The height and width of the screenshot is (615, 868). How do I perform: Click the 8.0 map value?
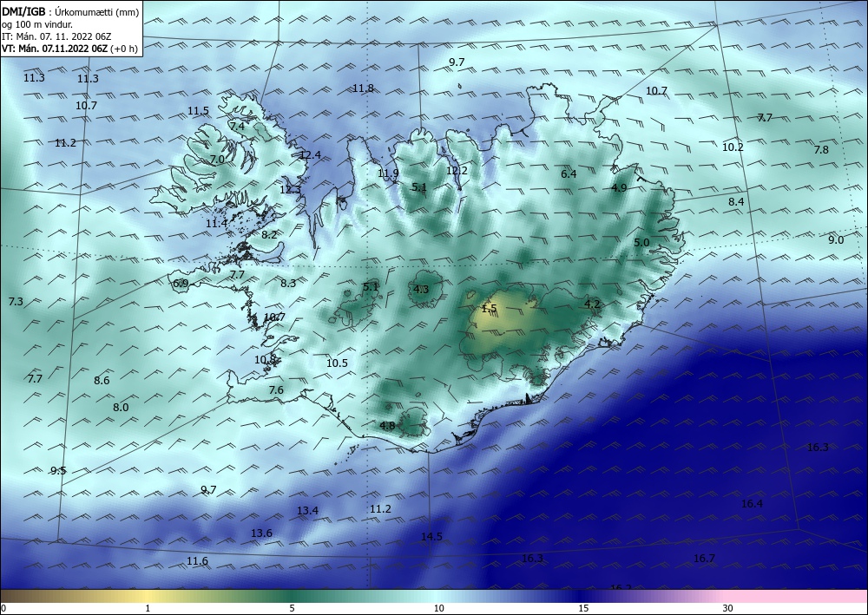(121, 407)
